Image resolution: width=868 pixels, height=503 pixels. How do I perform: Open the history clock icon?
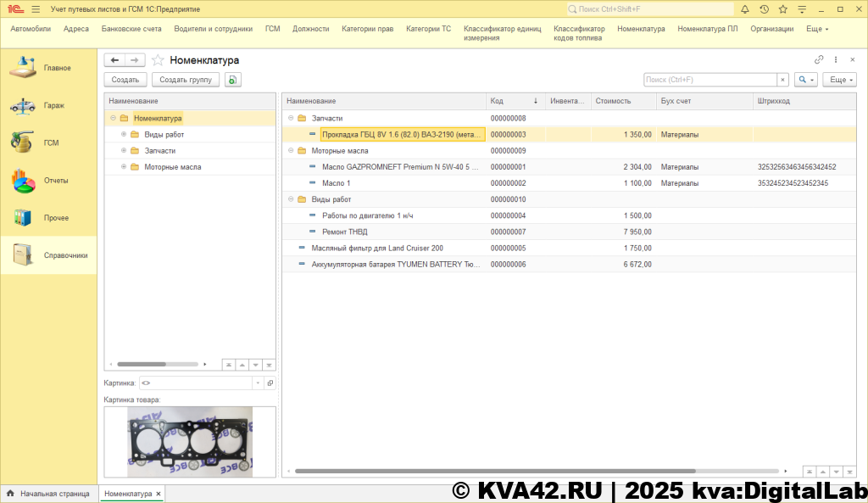click(x=764, y=8)
